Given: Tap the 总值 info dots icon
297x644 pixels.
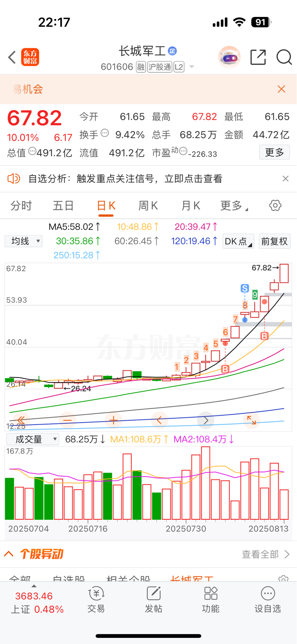Looking at the screenshot, I should pyautogui.click(x=32, y=151).
